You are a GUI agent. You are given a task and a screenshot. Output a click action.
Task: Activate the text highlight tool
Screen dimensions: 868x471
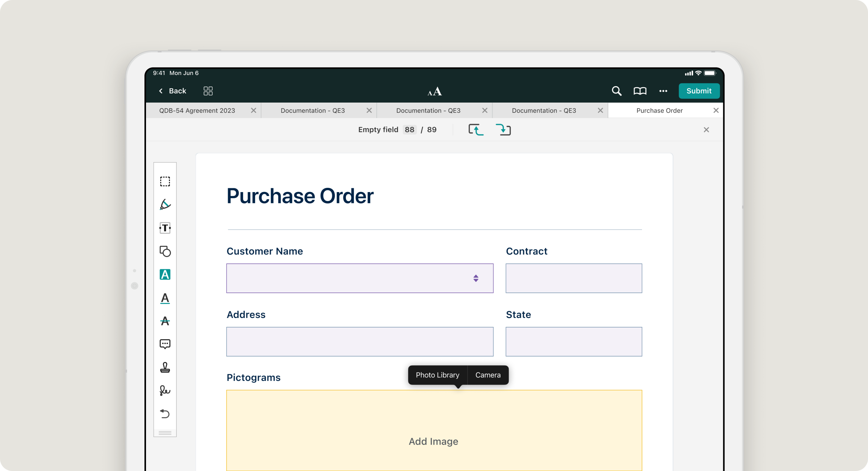[x=165, y=275]
